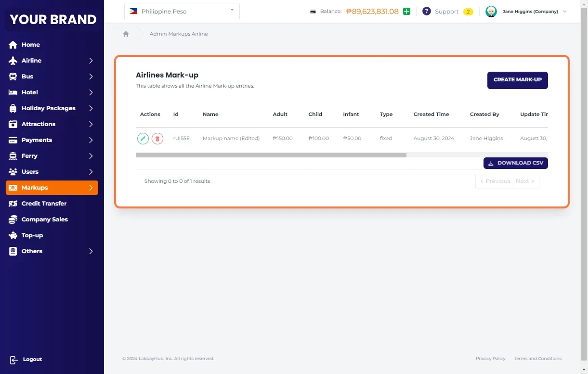This screenshot has height=374, width=588.
Task: Open the yellow support notifications badge
Action: [x=468, y=12]
